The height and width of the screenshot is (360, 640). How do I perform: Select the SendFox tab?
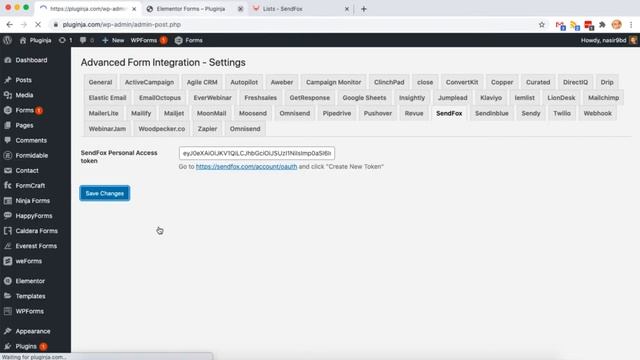coord(449,113)
